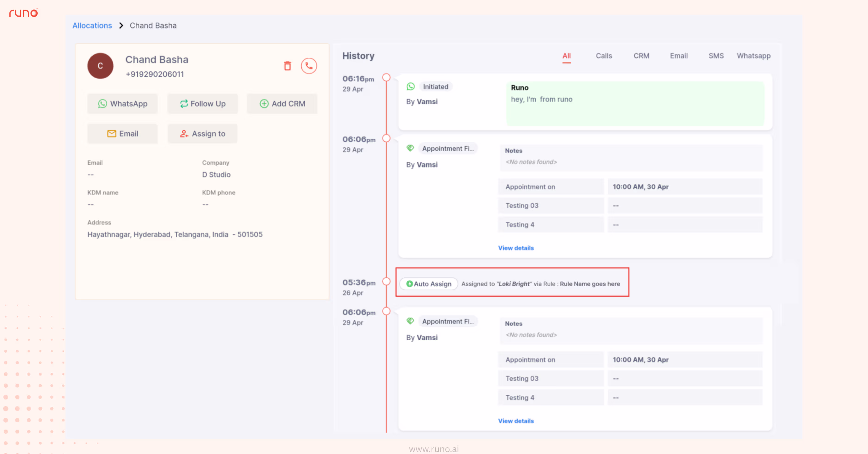Select the CRM history filter
868x454 pixels.
[x=642, y=56]
